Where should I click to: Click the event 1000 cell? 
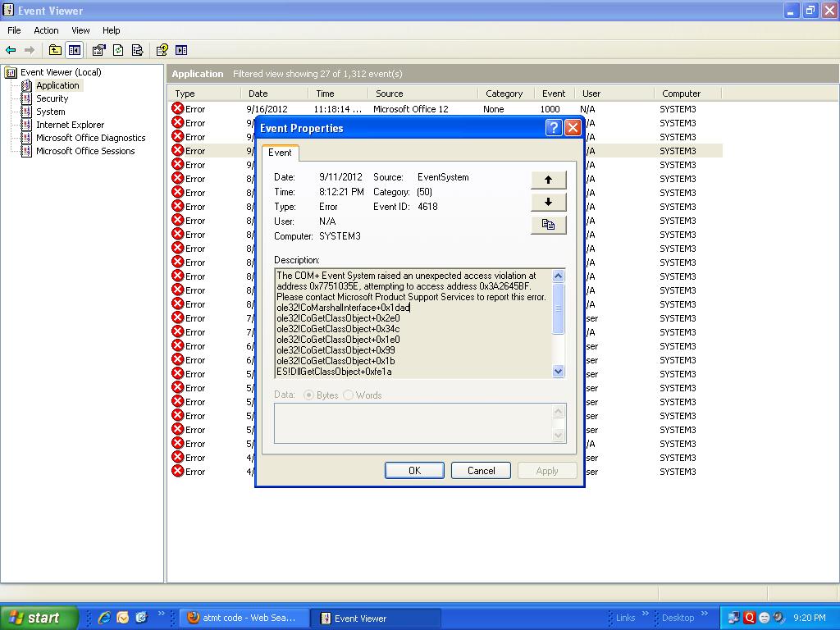pyautogui.click(x=550, y=109)
